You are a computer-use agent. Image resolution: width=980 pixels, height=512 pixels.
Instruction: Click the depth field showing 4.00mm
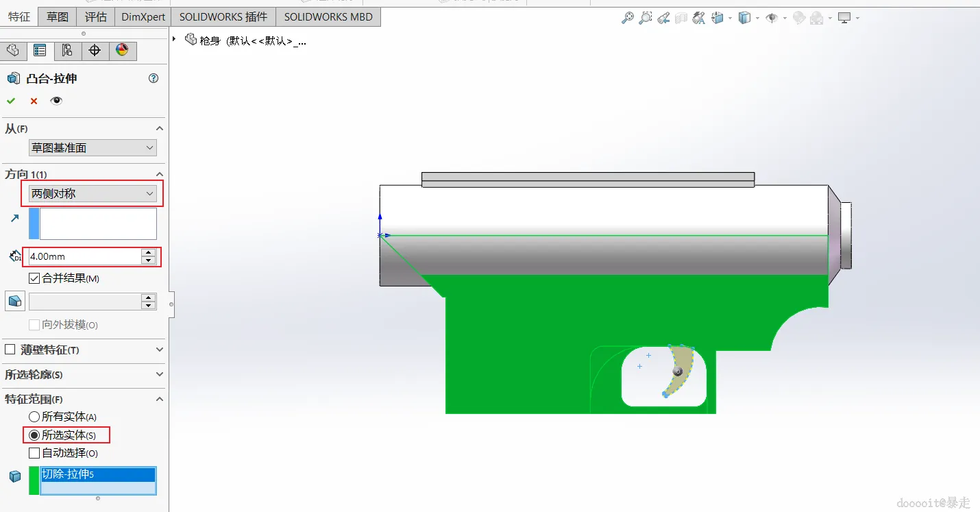84,256
